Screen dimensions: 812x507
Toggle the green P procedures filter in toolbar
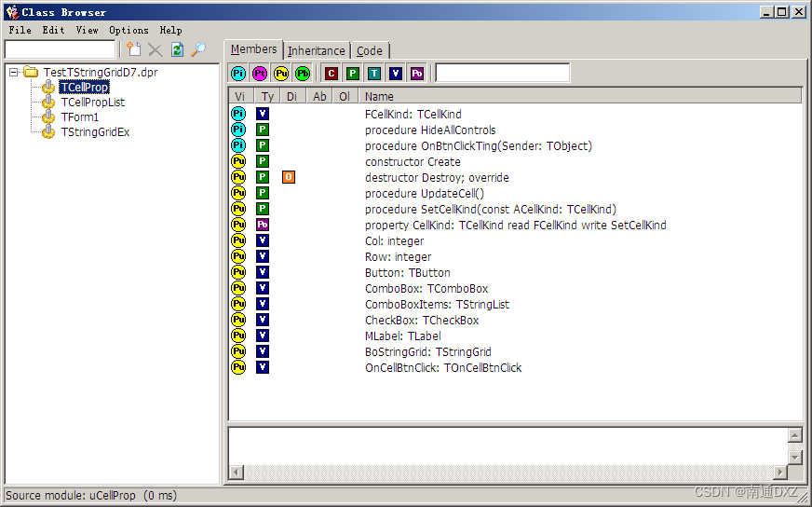point(353,74)
